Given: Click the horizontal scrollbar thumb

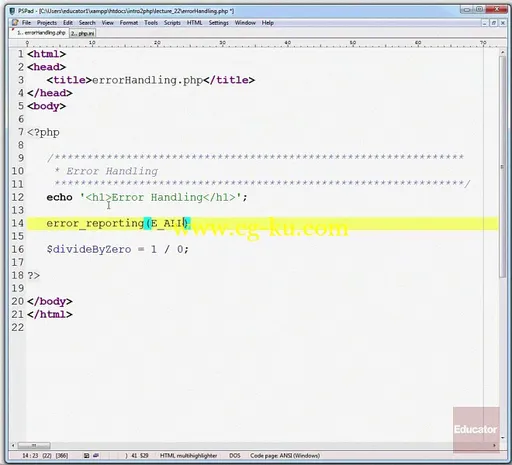Looking at the screenshot, I should click(x=34, y=446).
